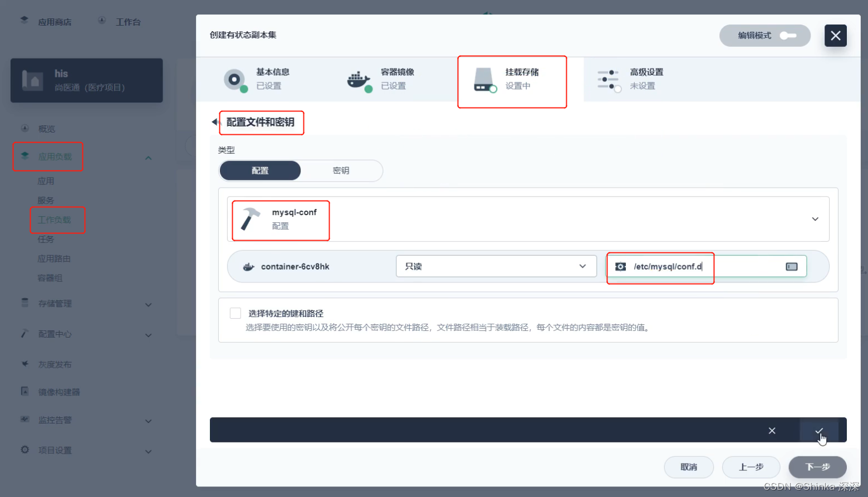The height and width of the screenshot is (497, 868).
Task: Open the 只读 access mode dropdown
Action: coord(496,266)
